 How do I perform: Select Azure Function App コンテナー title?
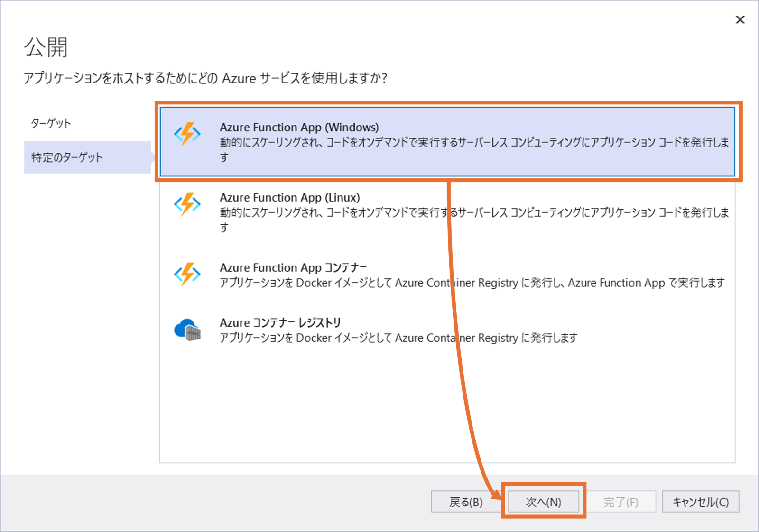[293, 268]
